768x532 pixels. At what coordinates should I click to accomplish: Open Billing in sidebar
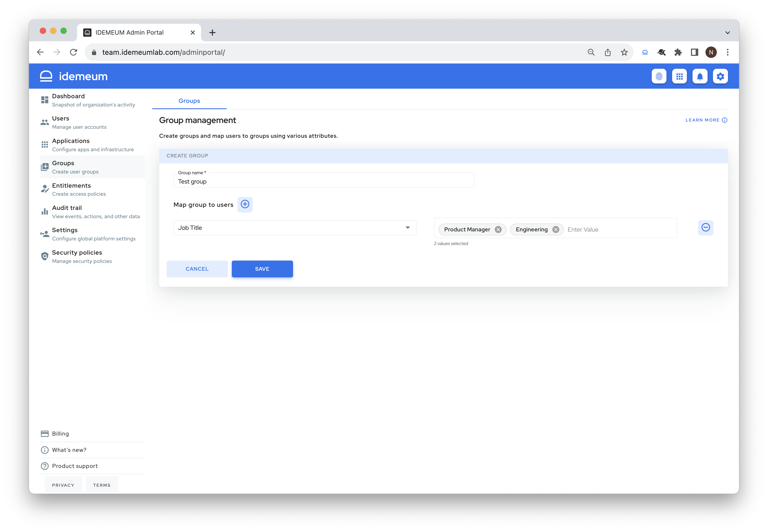92,434
